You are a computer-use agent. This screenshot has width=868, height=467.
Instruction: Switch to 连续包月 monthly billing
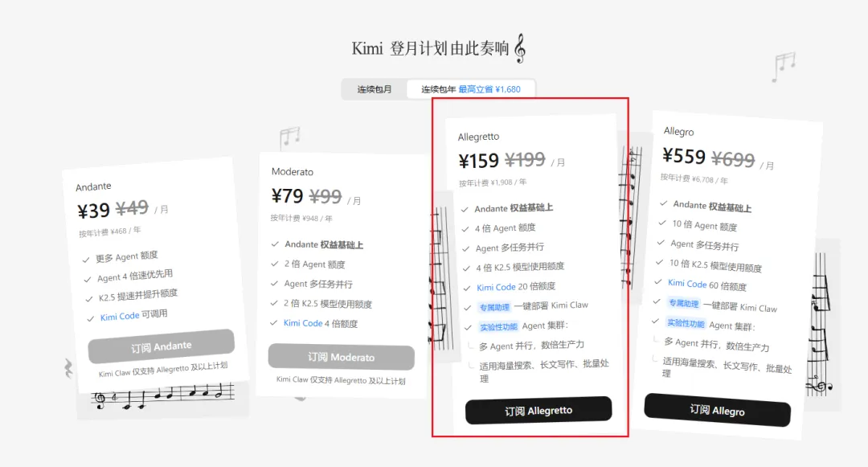375,89
